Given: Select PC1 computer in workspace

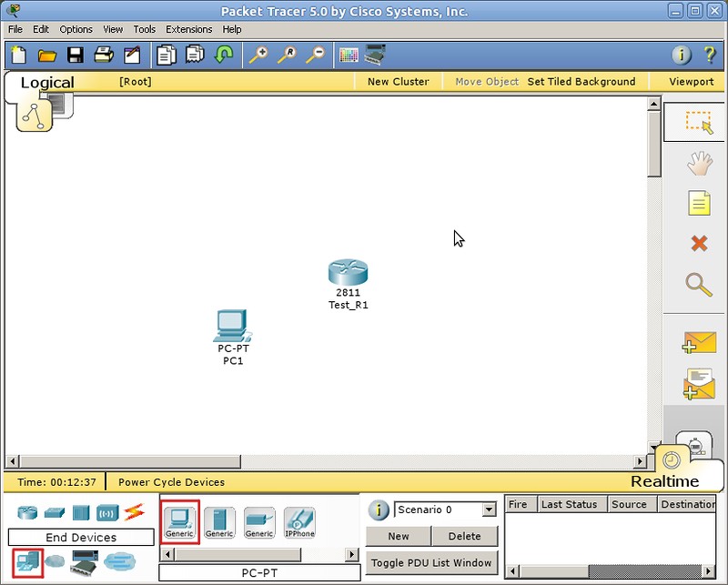Looking at the screenshot, I should click(233, 326).
